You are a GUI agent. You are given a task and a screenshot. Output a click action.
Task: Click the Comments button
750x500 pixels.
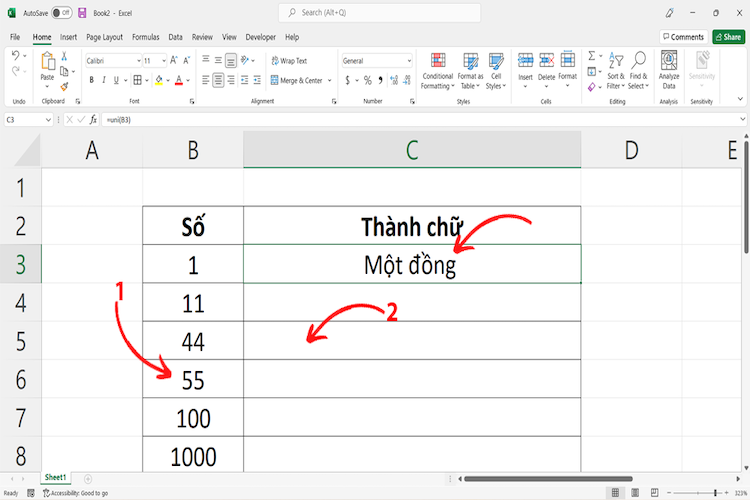pos(684,37)
